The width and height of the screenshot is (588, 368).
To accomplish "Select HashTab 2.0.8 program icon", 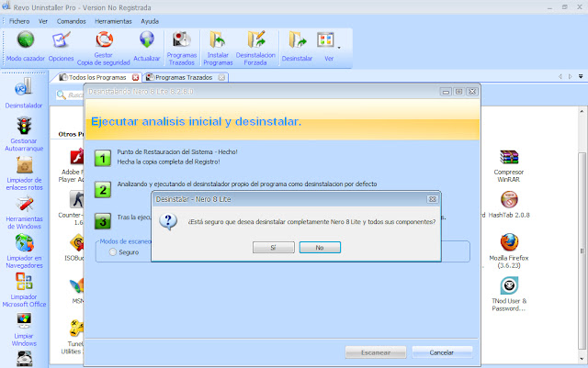I will pyautogui.click(x=509, y=205).
